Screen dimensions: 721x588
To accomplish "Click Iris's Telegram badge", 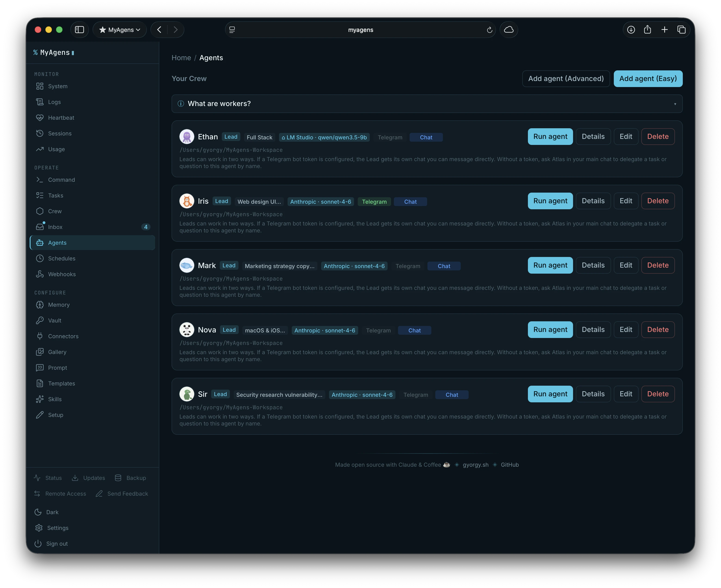I will [374, 202].
